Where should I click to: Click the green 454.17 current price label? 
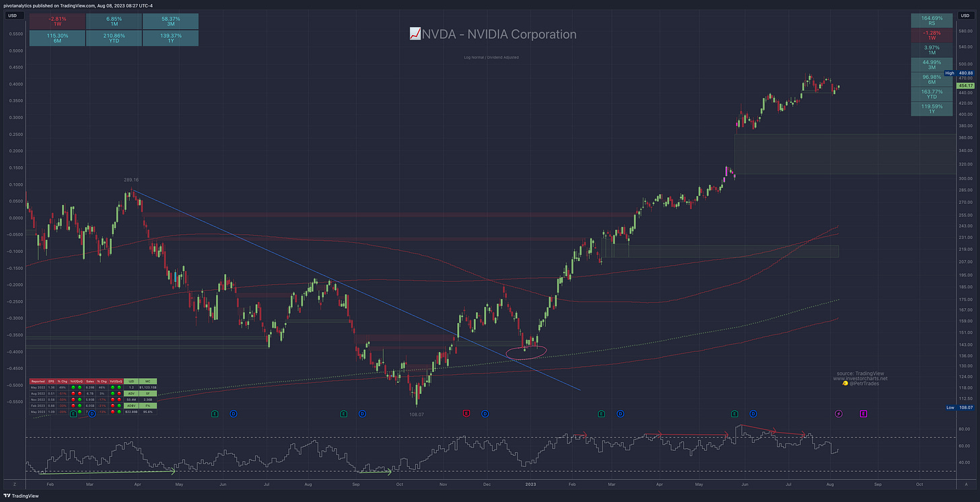click(965, 85)
